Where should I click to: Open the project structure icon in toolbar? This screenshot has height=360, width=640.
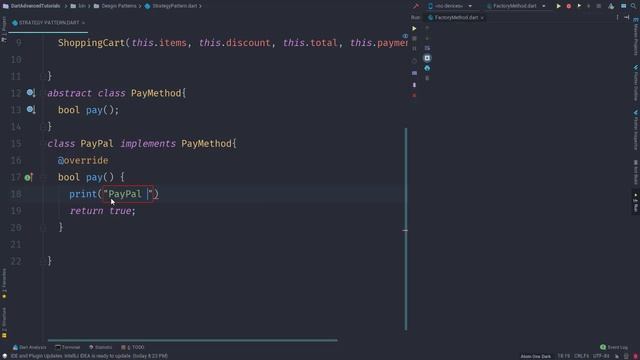coord(611,6)
